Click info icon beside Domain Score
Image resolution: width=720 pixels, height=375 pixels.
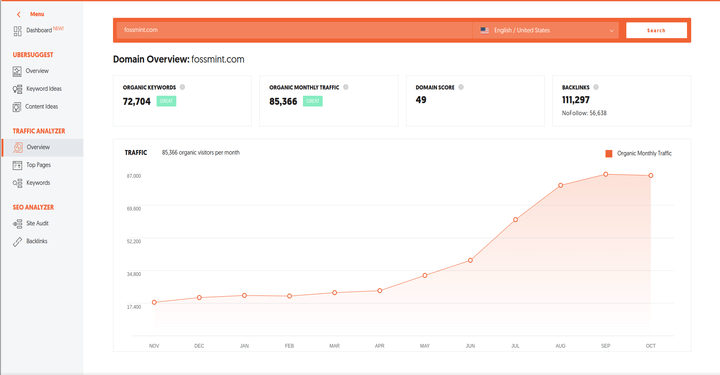coord(461,87)
